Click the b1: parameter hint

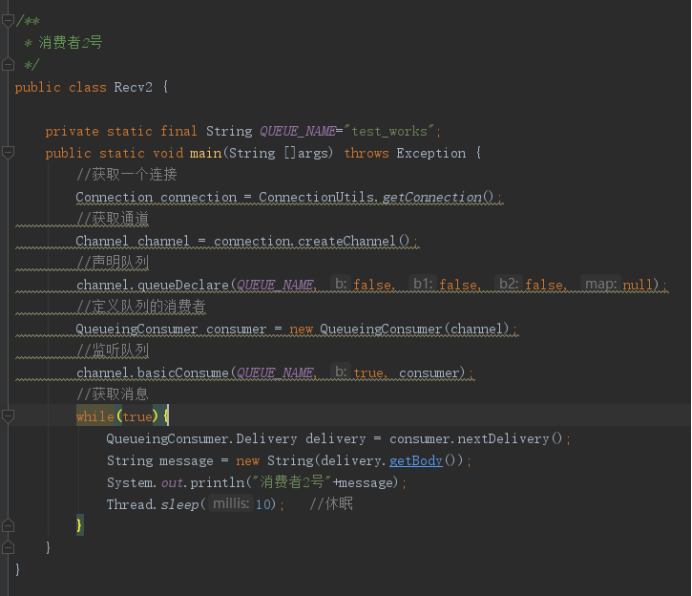coord(422,283)
